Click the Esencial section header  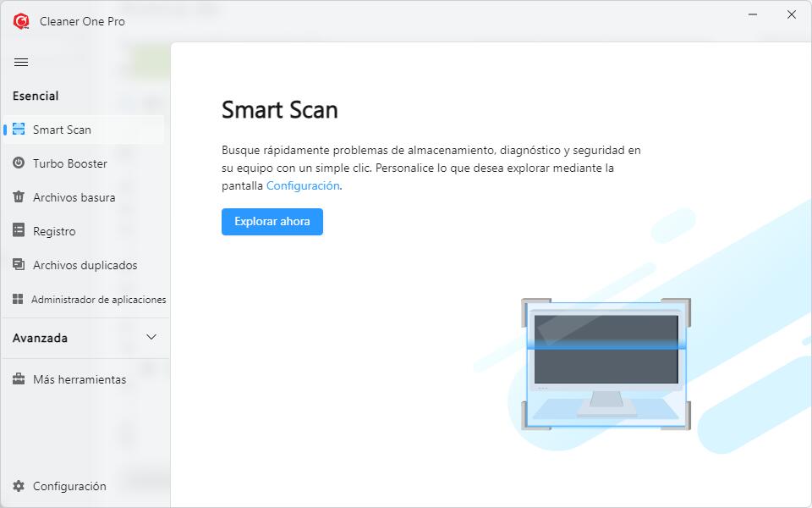tap(36, 96)
